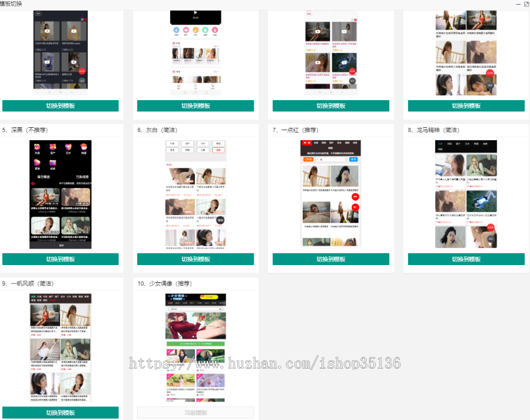Open the top-row preview with pink captions

coord(331,53)
